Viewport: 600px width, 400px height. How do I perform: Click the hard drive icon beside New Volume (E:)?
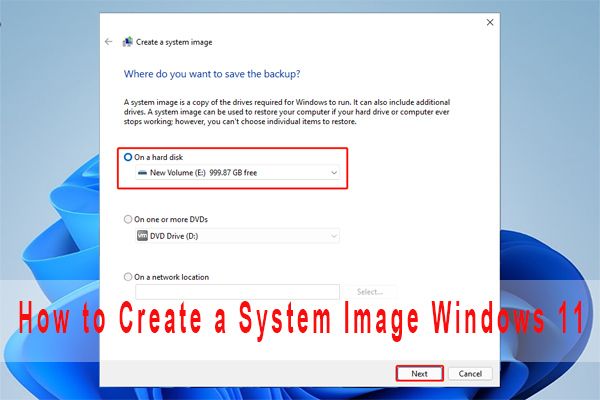[142, 173]
